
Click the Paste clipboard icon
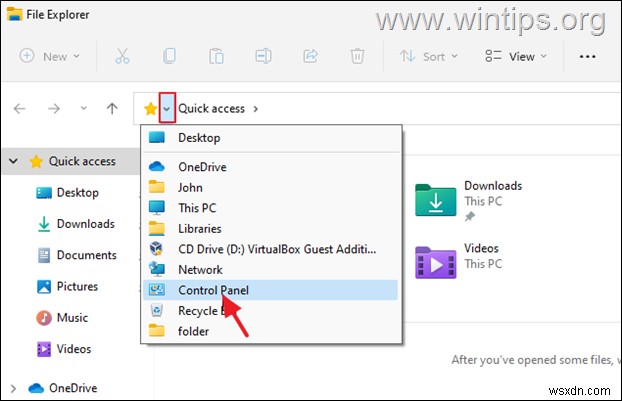(x=216, y=56)
